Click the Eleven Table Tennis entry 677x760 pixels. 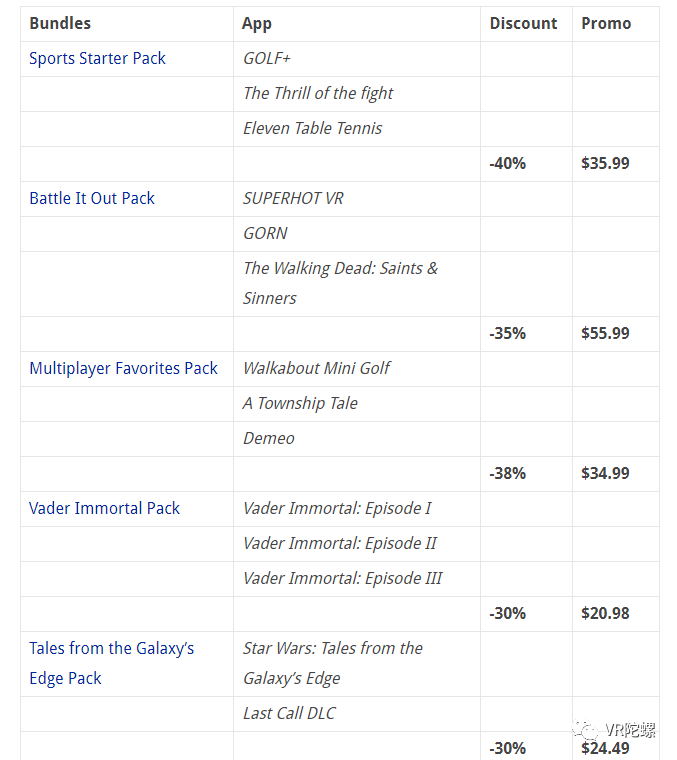(x=312, y=128)
